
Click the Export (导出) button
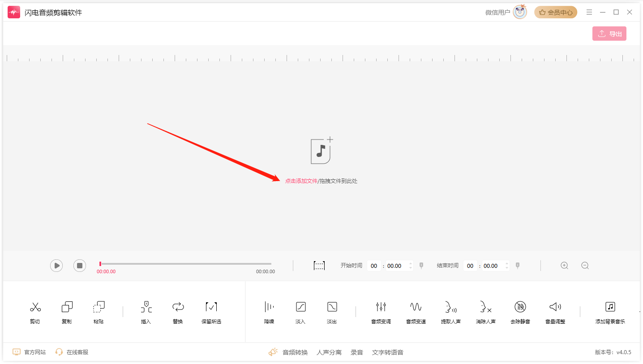[609, 34]
